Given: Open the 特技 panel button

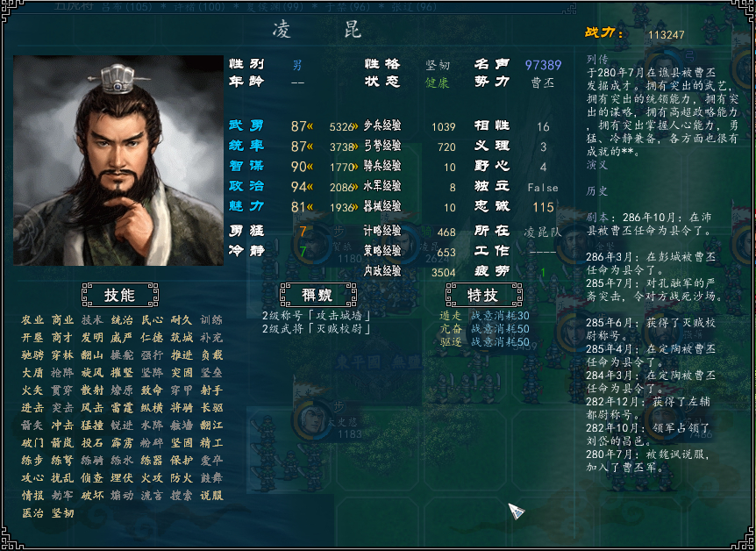Looking at the screenshot, I should [x=483, y=295].
